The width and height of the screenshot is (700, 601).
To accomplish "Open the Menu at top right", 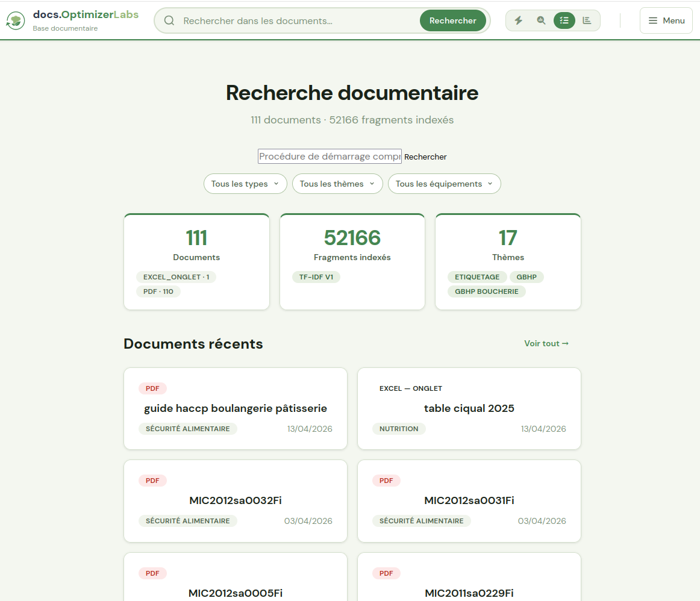I will click(x=666, y=20).
